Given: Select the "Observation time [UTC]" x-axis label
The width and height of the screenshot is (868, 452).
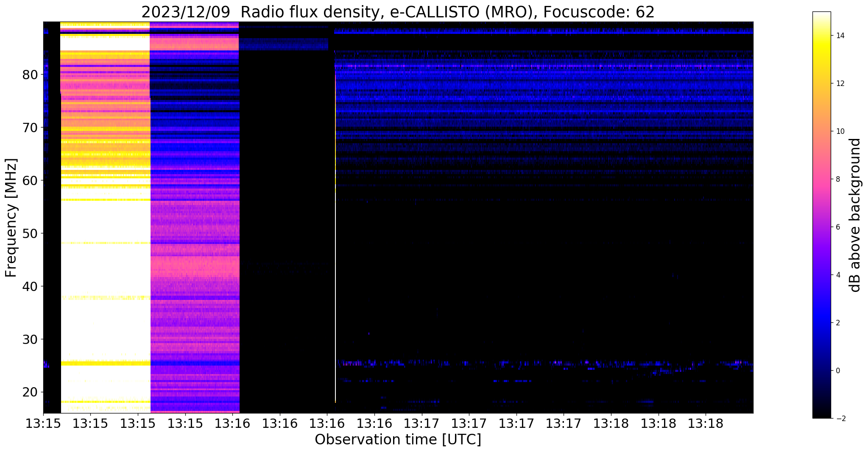Looking at the screenshot, I should coord(398,439).
